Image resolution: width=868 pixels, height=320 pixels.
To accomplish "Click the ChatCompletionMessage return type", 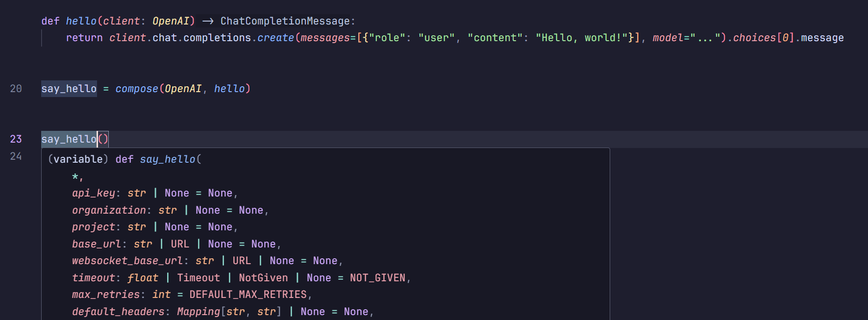I will click(x=285, y=21).
